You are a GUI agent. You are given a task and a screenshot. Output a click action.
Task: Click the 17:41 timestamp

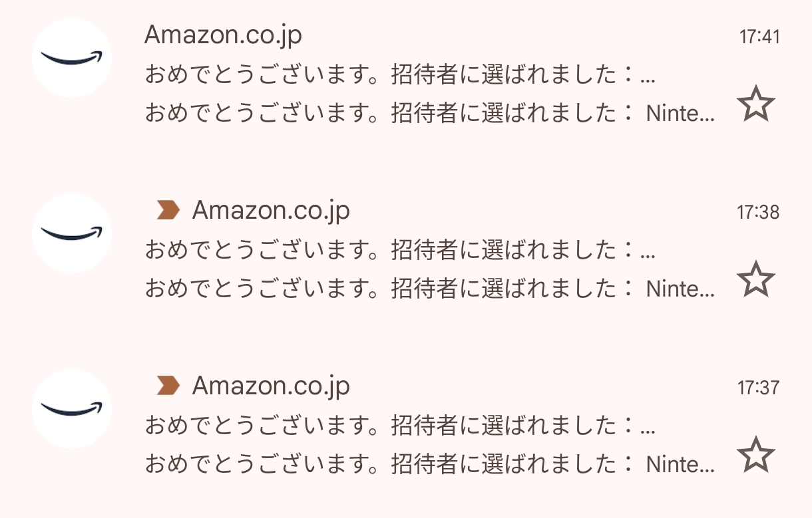(x=759, y=37)
